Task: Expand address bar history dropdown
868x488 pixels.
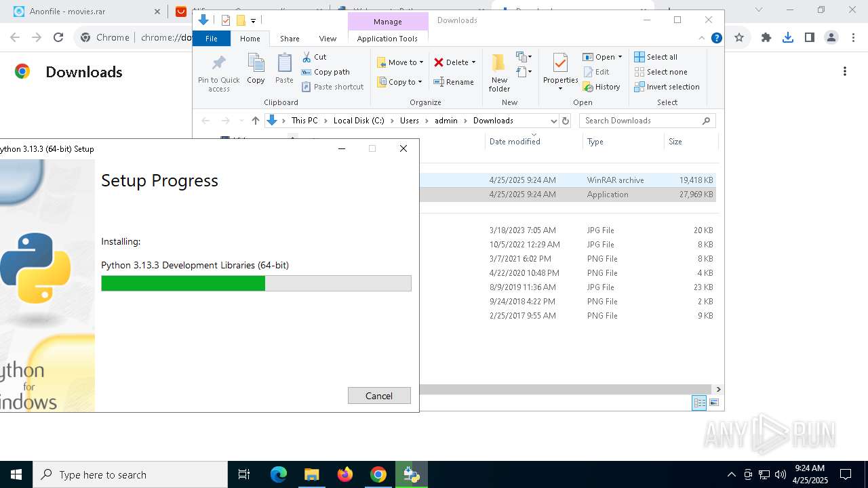Action: click(x=553, y=121)
